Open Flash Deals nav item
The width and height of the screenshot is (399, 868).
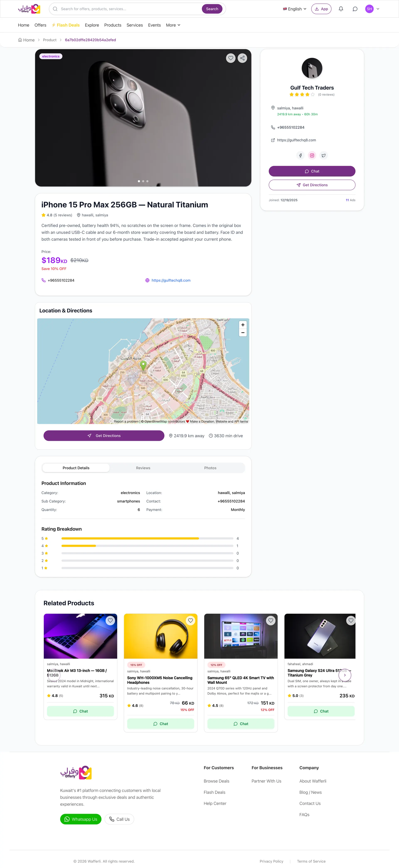66,25
